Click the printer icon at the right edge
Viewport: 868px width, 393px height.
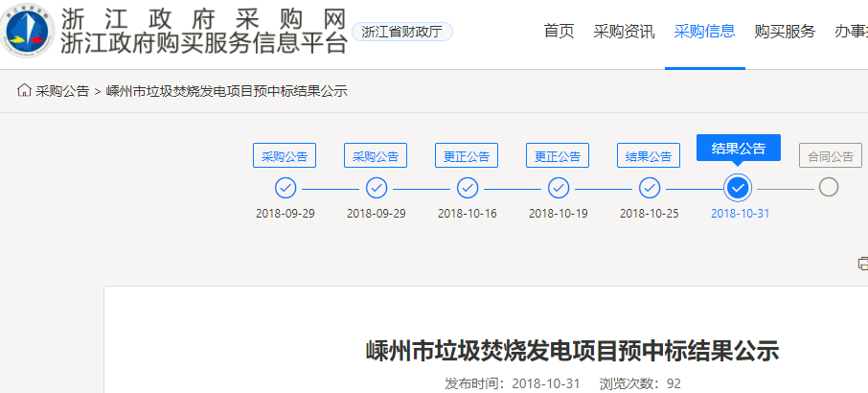862,264
